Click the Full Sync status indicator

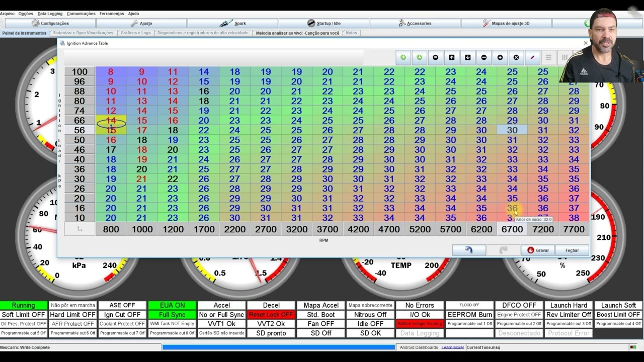pyautogui.click(x=172, y=315)
